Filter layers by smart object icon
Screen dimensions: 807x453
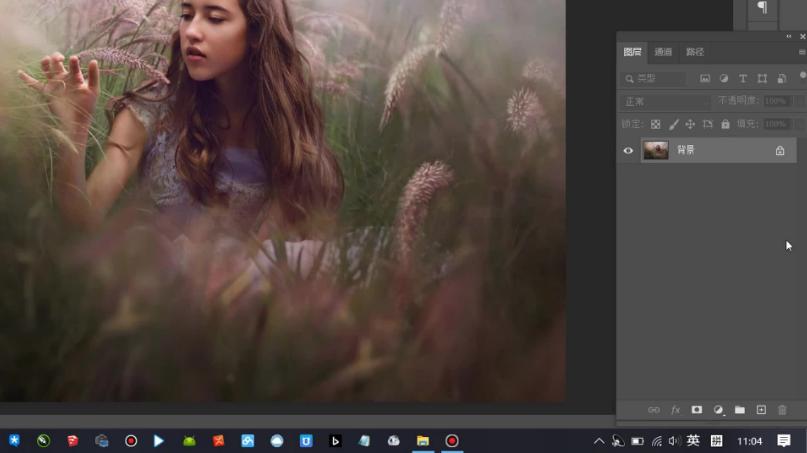pos(782,78)
